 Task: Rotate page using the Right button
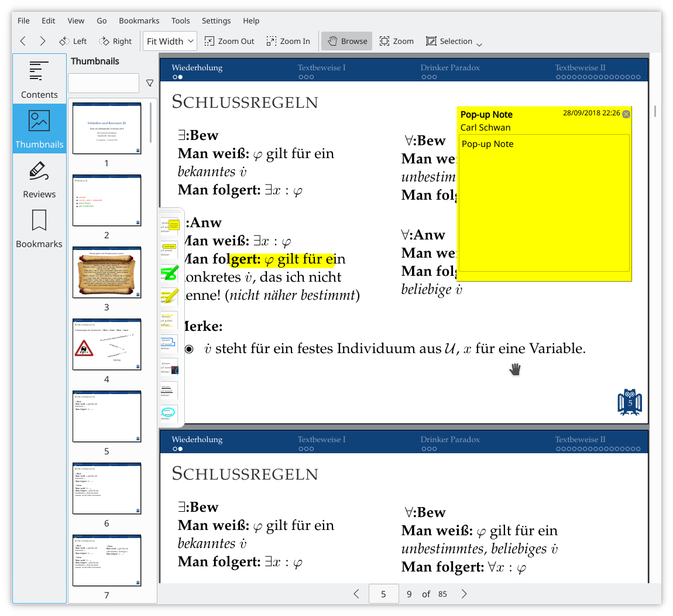115,41
